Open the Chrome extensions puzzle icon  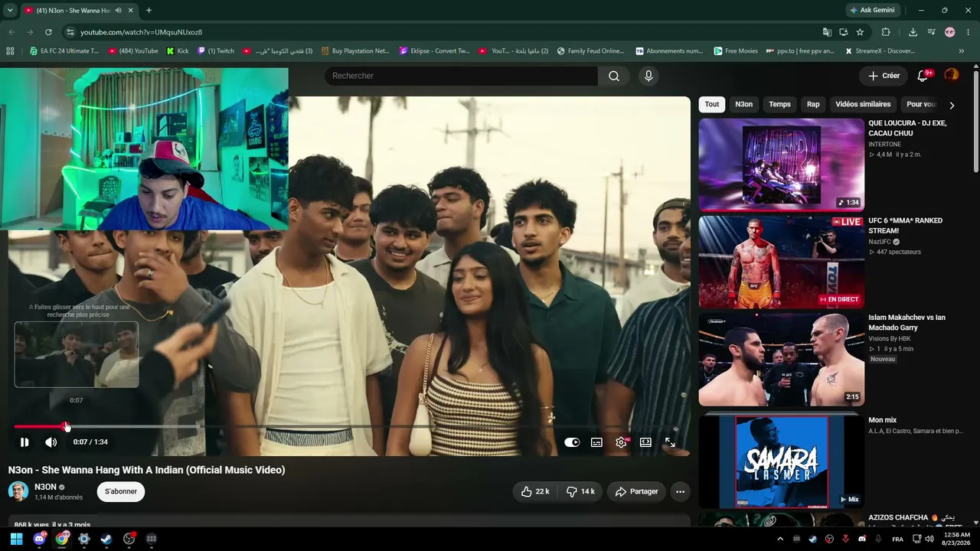point(886,32)
